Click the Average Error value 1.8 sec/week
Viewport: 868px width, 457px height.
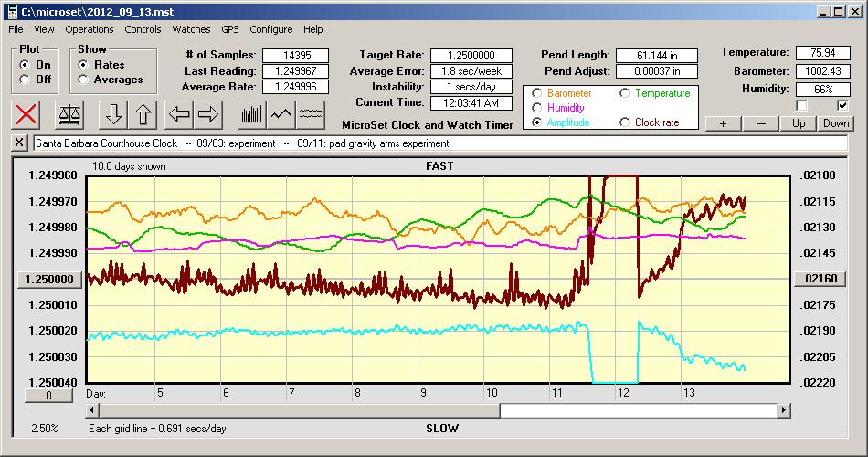471,71
